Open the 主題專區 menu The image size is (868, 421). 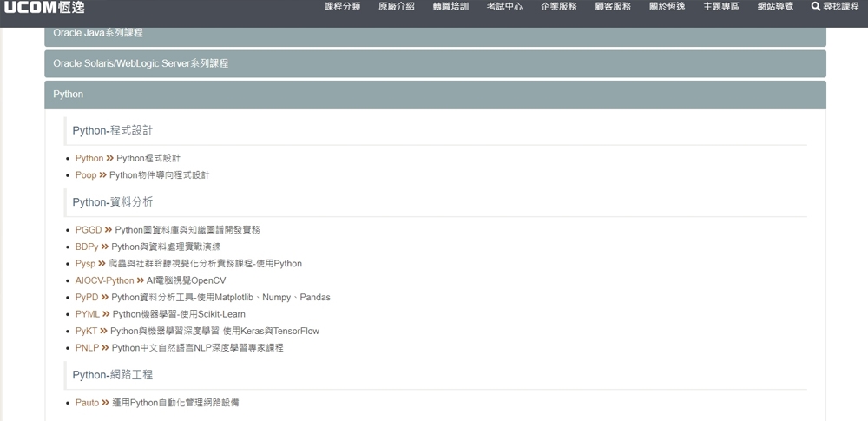coord(720,7)
